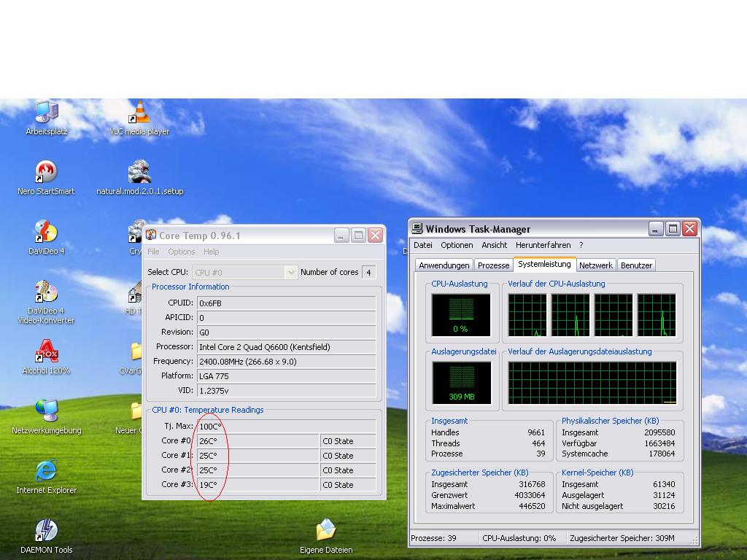Open the Help menu in Core Temp
Screen dimensions: 747x560
tap(211, 252)
